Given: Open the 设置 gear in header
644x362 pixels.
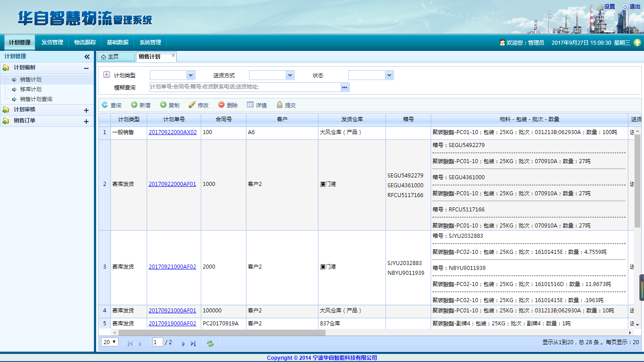Looking at the screenshot, I should [x=600, y=7].
